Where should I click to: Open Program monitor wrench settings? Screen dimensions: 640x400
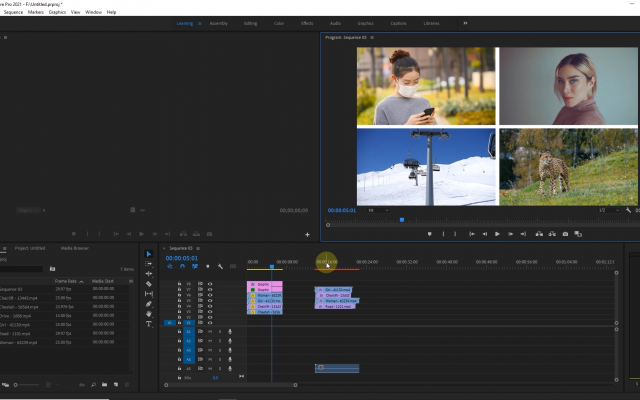tap(628, 210)
